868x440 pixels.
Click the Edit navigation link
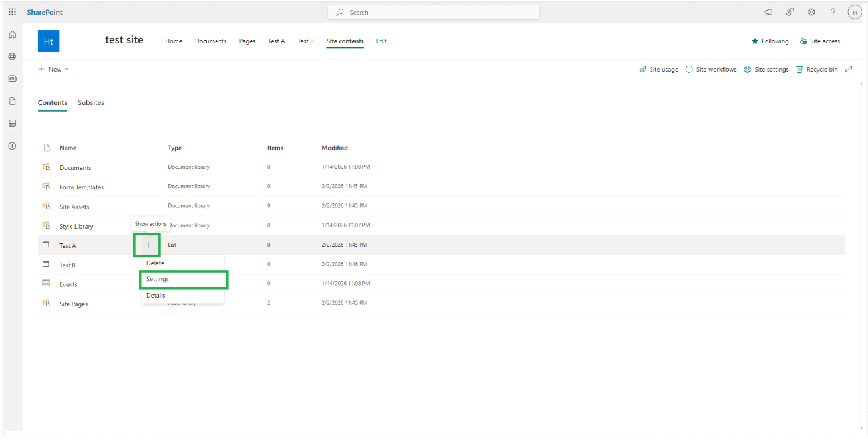pyautogui.click(x=382, y=41)
